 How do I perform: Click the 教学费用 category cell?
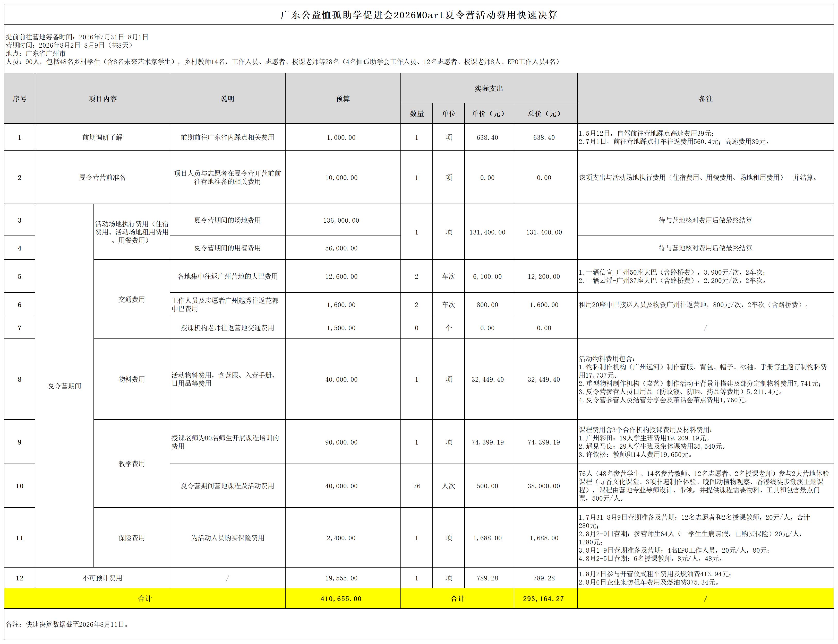[x=132, y=464]
